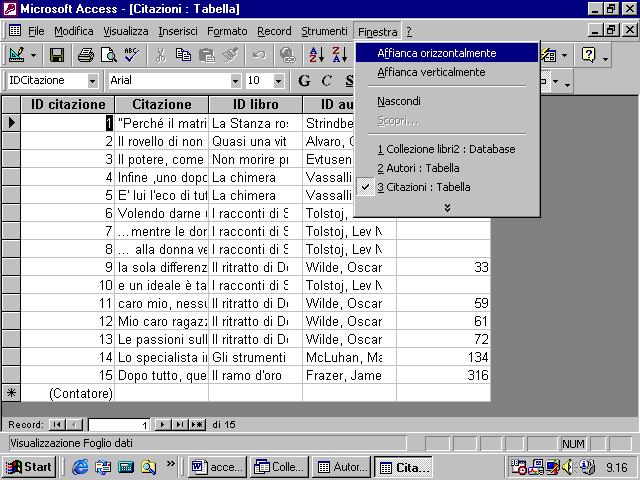The width and height of the screenshot is (640, 480).
Task: Switch to 2 Autori : Tabella window
Action: pos(447,168)
